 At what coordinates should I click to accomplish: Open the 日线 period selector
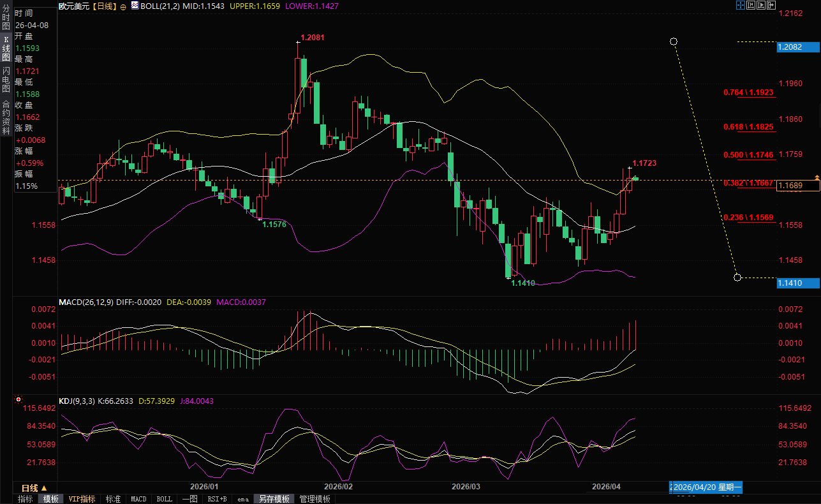pos(34,488)
